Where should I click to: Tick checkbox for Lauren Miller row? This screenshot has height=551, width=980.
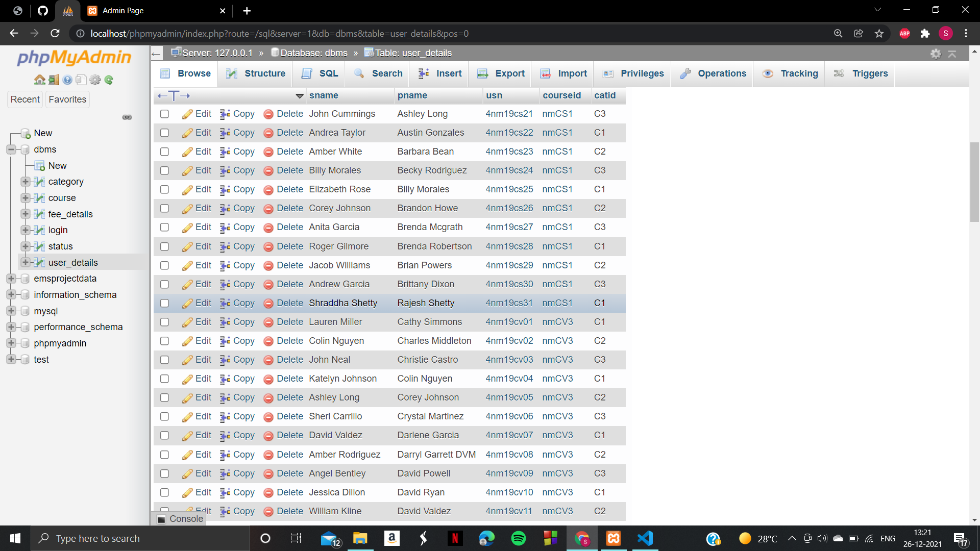click(x=164, y=322)
